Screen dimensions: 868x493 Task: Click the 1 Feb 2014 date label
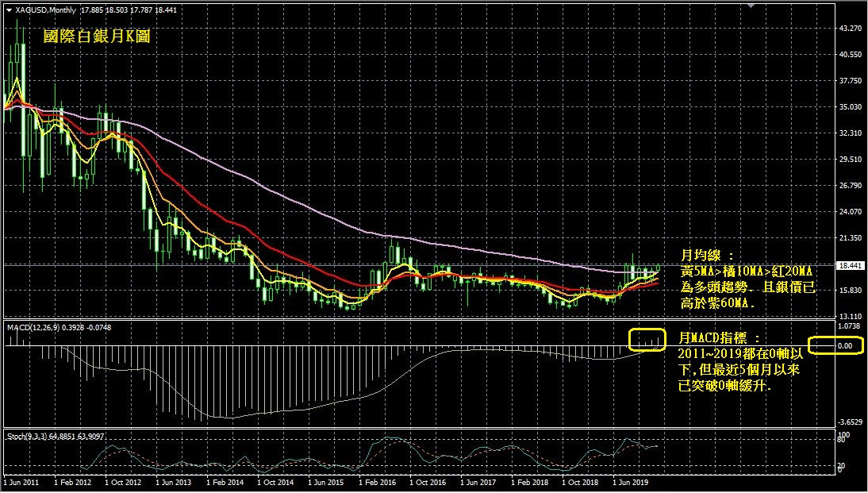click(224, 483)
